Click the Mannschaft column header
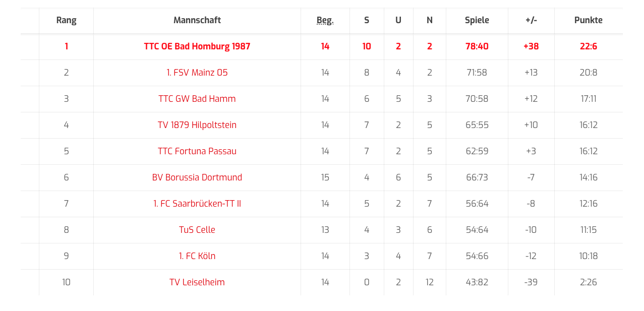Viewport: 644px width, 311px height. click(x=197, y=20)
